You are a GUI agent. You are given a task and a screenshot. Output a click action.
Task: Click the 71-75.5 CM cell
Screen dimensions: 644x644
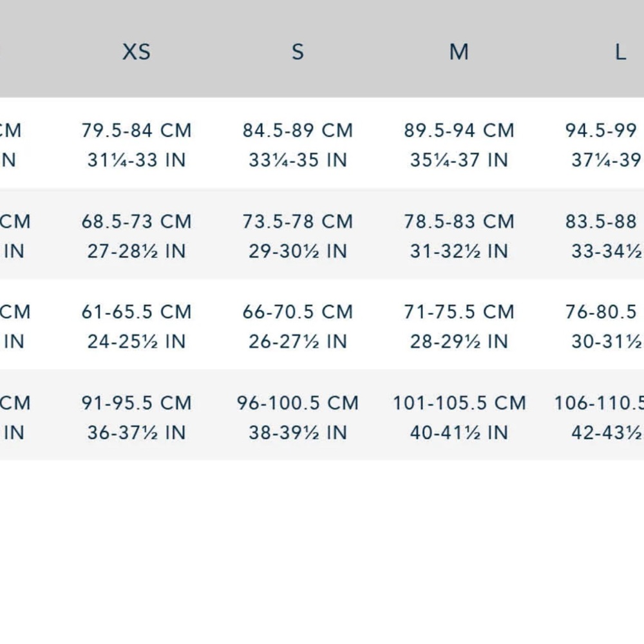click(x=459, y=312)
